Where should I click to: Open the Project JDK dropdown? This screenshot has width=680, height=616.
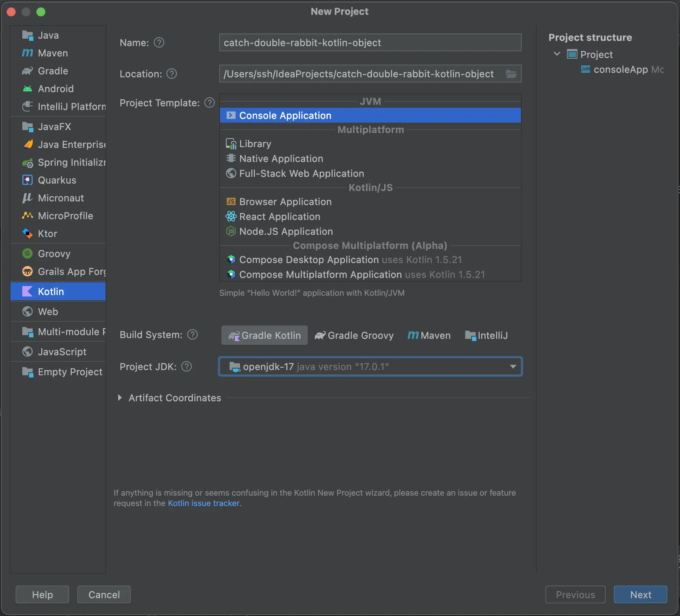(x=513, y=367)
